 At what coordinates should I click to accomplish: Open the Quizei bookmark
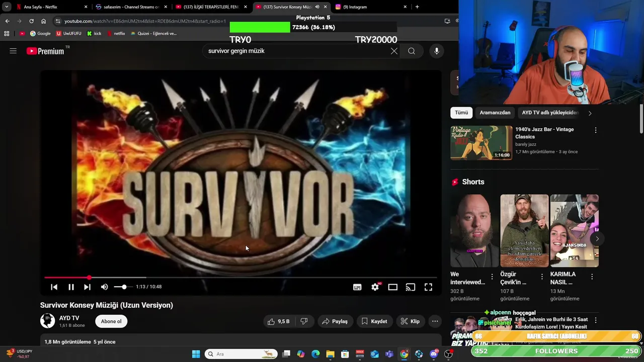click(x=154, y=34)
